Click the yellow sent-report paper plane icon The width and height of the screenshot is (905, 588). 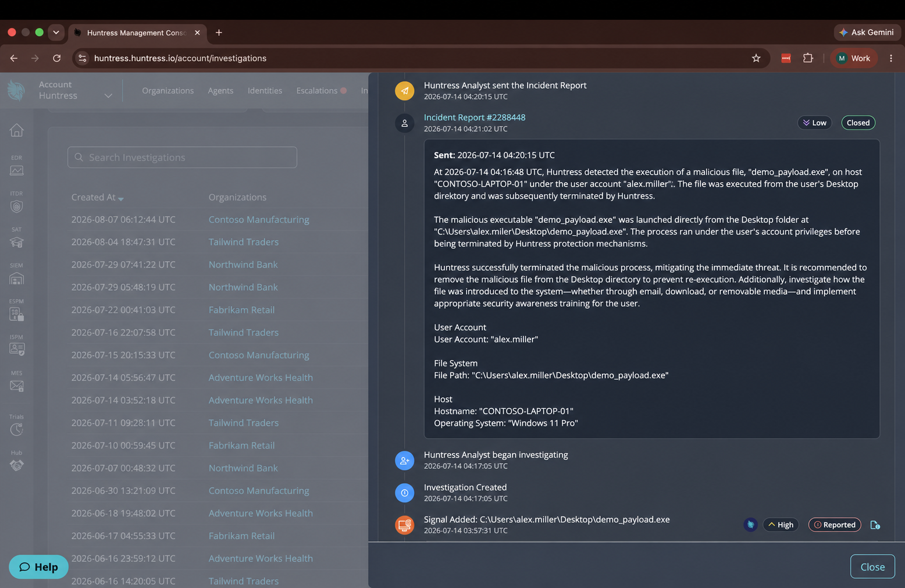point(404,91)
